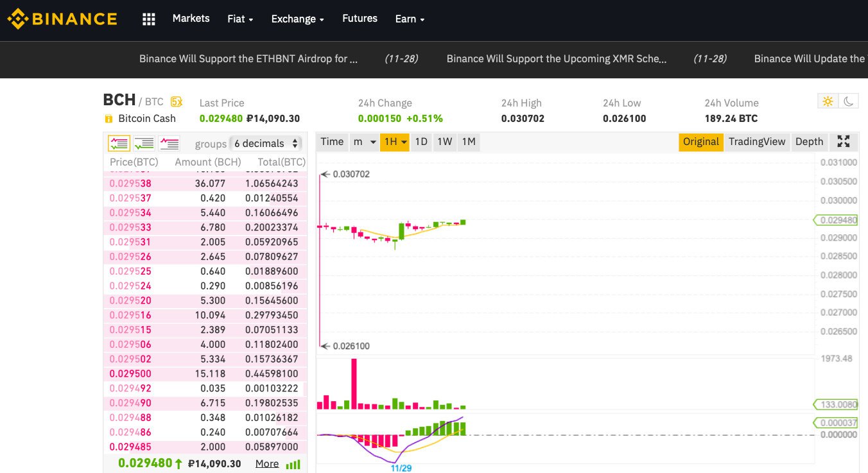Select ask price 0.029534 row
868x473 pixels.
tap(205, 213)
